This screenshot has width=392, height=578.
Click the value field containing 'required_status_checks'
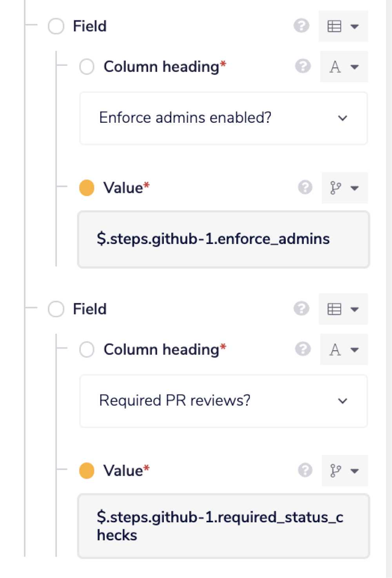(223, 525)
